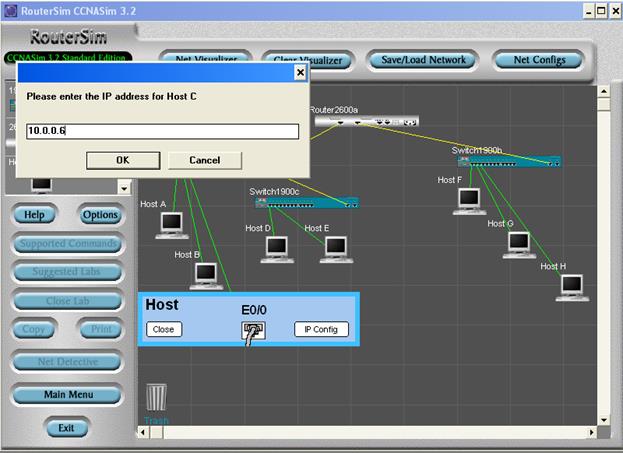Viewport: 623px width, 453px height.
Task: Click the Router2600a device icon
Action: (367, 121)
